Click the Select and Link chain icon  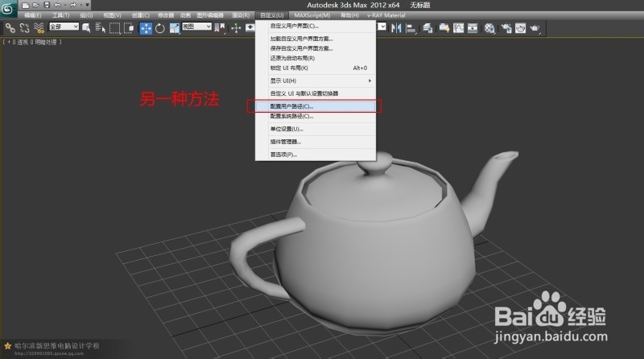pos(10,27)
